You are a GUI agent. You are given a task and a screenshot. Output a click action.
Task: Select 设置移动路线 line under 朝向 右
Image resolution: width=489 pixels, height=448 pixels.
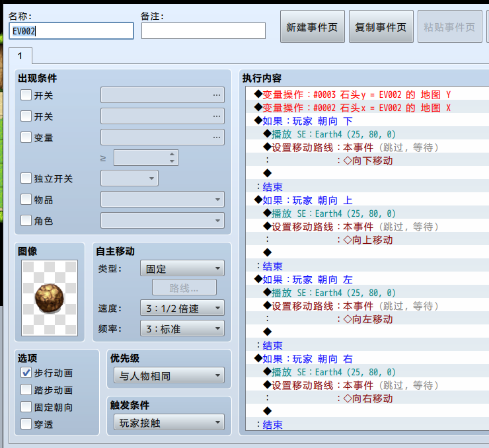pos(367,385)
